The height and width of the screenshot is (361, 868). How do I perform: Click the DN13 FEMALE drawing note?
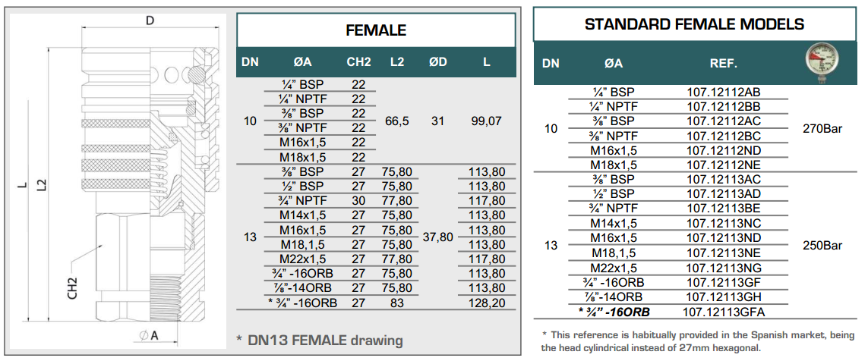(x=319, y=340)
